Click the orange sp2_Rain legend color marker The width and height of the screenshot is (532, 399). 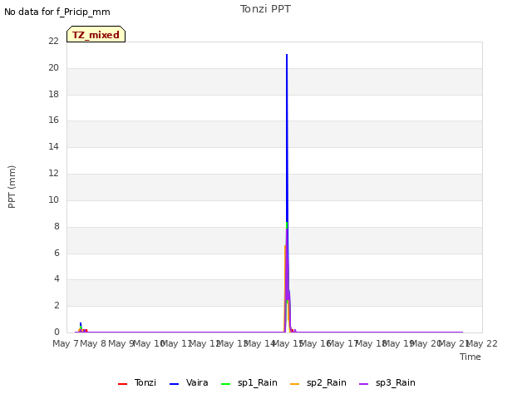(x=295, y=384)
